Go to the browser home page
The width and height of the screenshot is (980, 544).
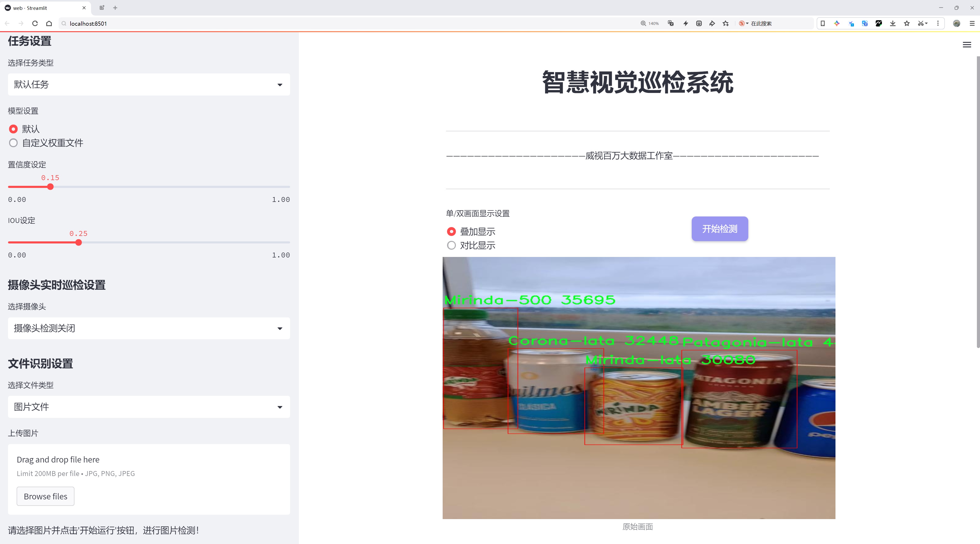click(x=49, y=24)
